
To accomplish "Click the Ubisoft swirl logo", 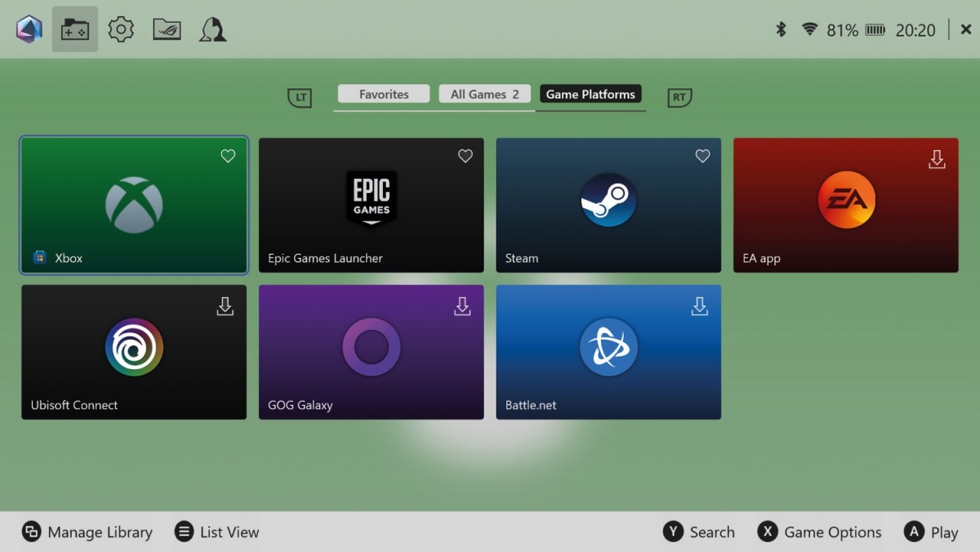I will click(x=134, y=347).
